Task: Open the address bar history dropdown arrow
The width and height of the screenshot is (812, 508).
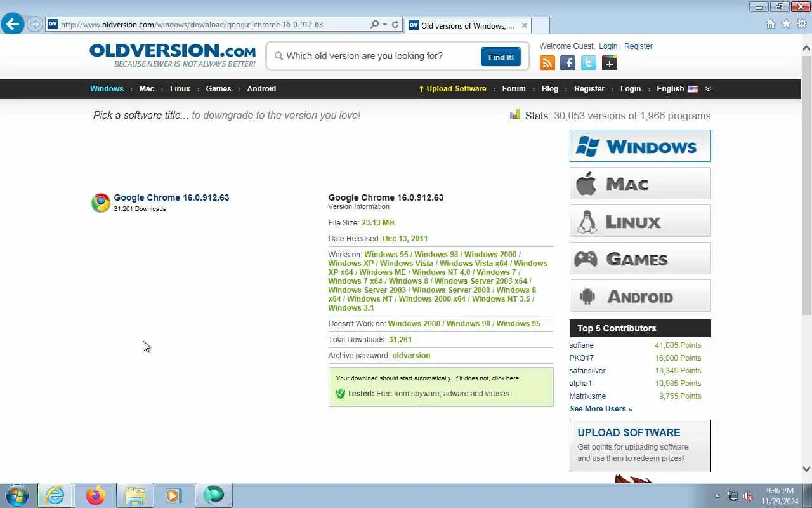Action: [x=384, y=25]
